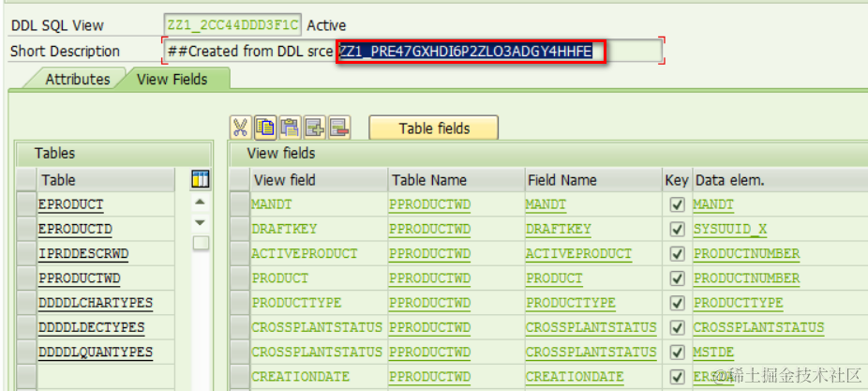Image resolution: width=868 pixels, height=391 pixels.
Task: Click PPRODUCTWD in the Tables list
Action: point(79,278)
